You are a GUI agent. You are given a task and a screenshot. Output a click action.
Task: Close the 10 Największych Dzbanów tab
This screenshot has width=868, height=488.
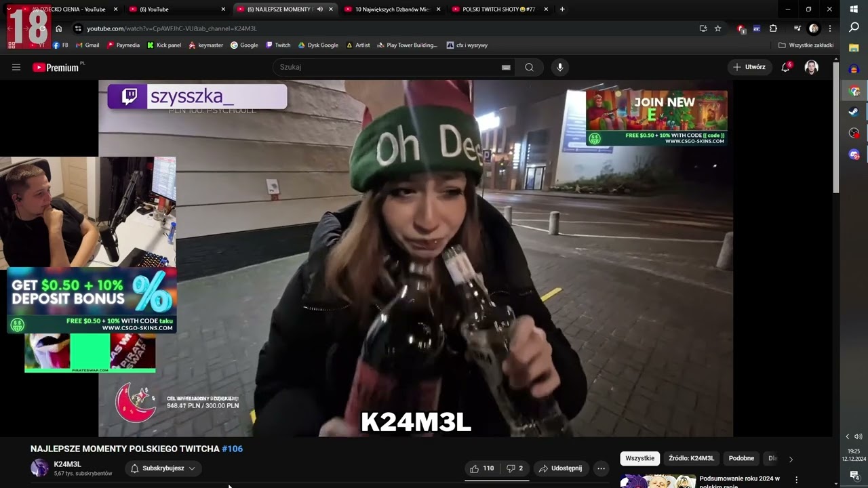click(438, 9)
